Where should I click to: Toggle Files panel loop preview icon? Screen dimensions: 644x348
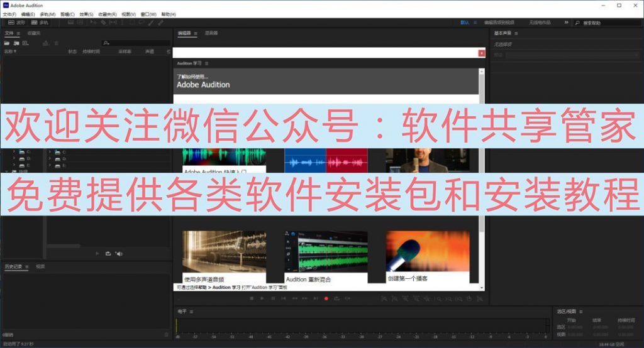[108, 254]
